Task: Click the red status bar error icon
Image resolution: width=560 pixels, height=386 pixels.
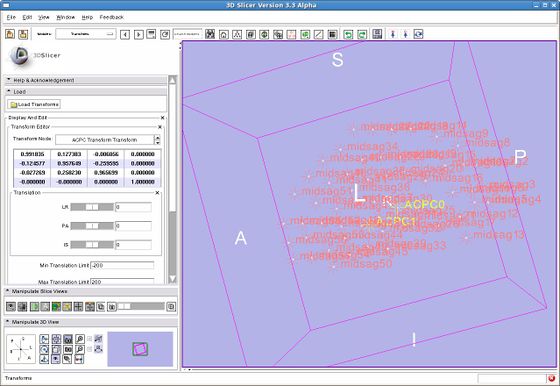Action: pyautogui.click(x=552, y=379)
